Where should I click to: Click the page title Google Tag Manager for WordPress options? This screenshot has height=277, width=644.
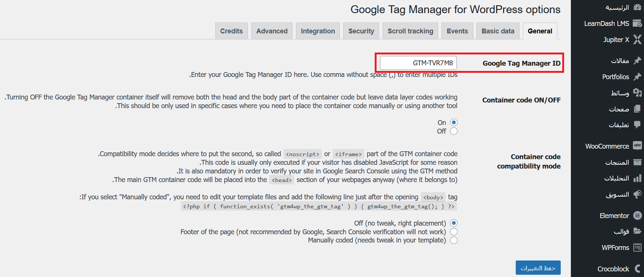(x=455, y=9)
